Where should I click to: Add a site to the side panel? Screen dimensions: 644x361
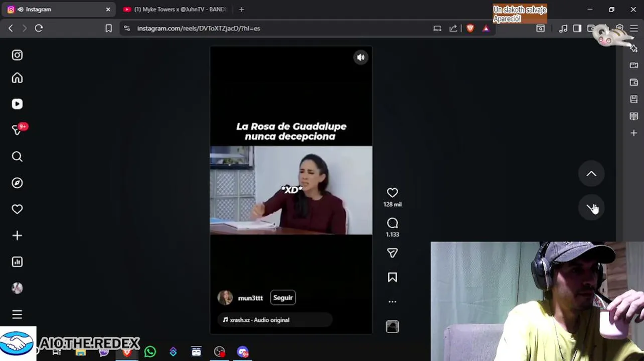pos(634,133)
